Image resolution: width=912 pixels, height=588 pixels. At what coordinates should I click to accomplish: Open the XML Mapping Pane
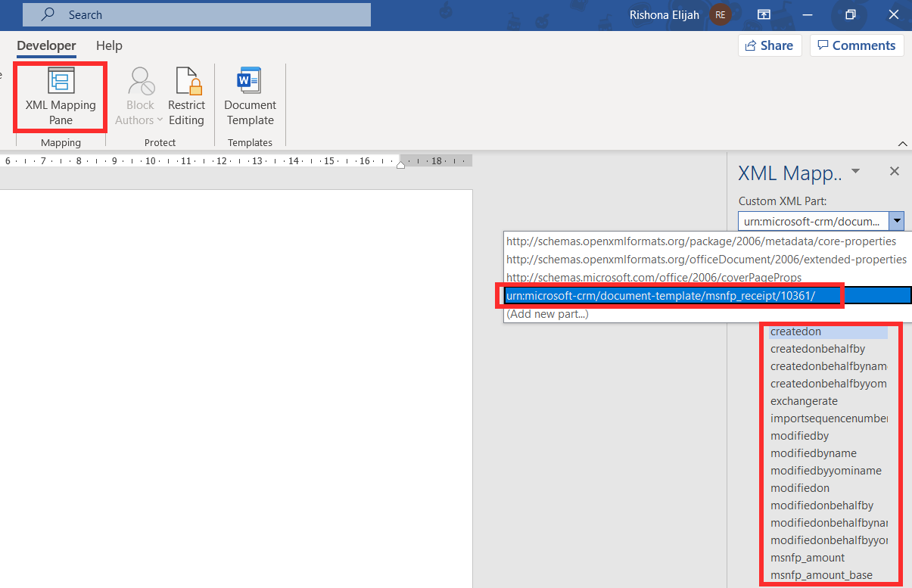tap(61, 97)
